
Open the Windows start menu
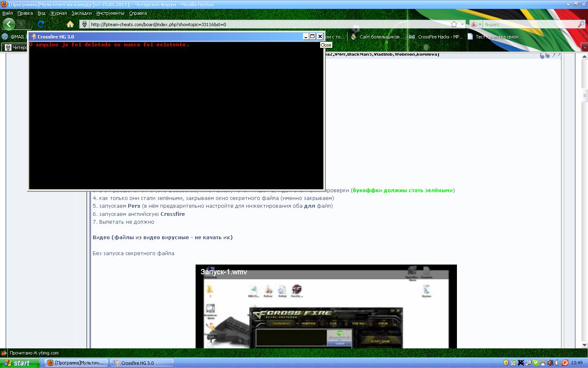coord(20,363)
